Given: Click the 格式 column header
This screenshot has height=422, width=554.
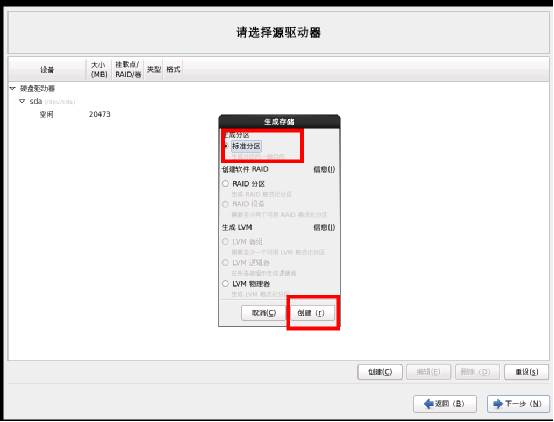Looking at the screenshot, I should [x=173, y=70].
